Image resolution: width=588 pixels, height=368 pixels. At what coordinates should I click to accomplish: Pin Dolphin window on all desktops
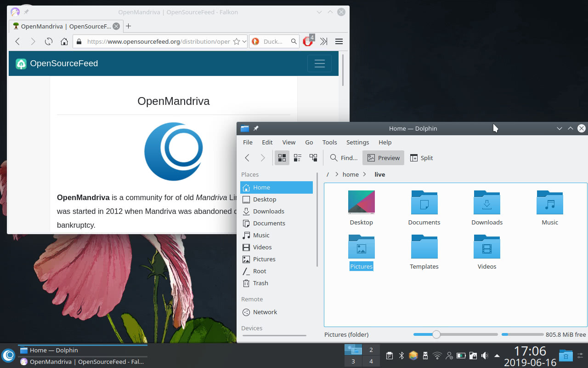tap(256, 128)
